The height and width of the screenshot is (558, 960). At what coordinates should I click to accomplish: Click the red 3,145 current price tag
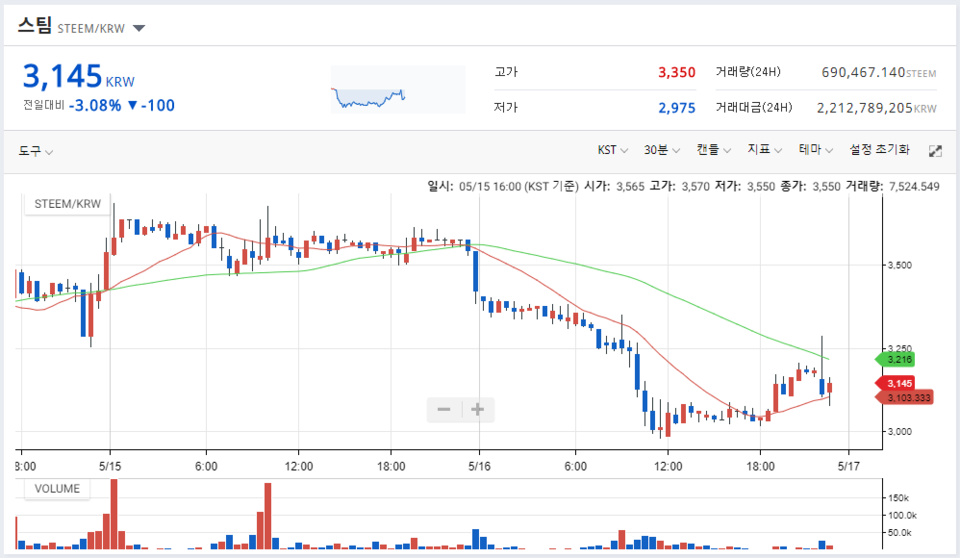tap(895, 383)
